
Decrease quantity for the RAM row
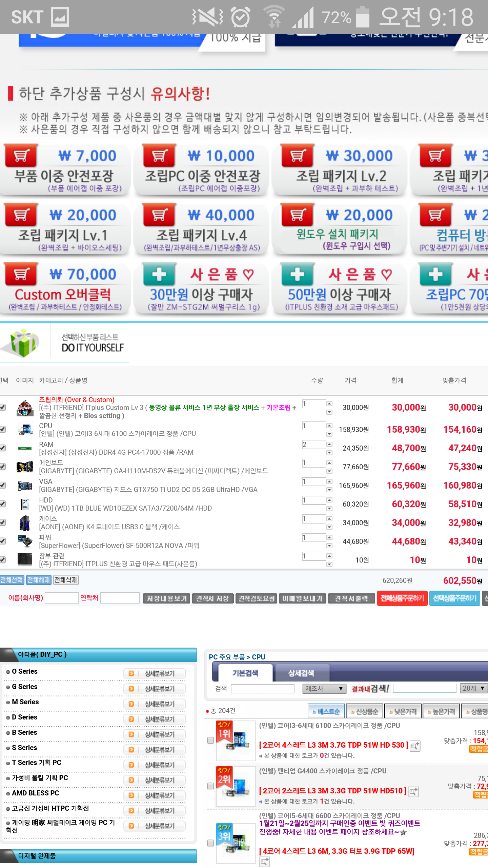(x=329, y=453)
